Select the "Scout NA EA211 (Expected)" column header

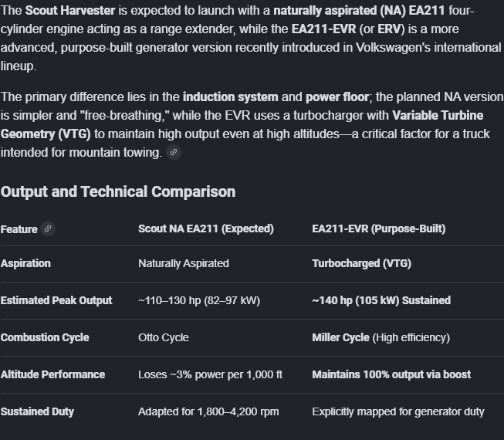pyautogui.click(x=205, y=229)
